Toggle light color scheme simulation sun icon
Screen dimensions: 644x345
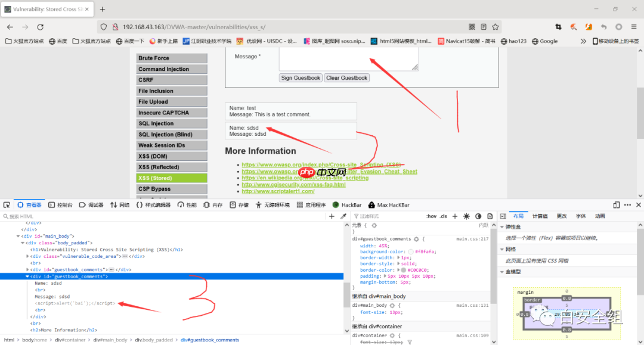pos(466,216)
